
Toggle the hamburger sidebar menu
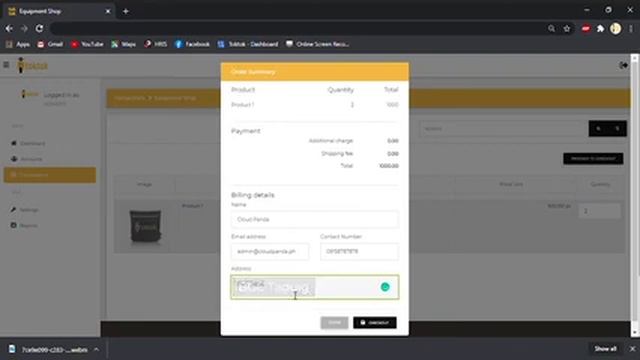pyautogui.click(x=6, y=65)
